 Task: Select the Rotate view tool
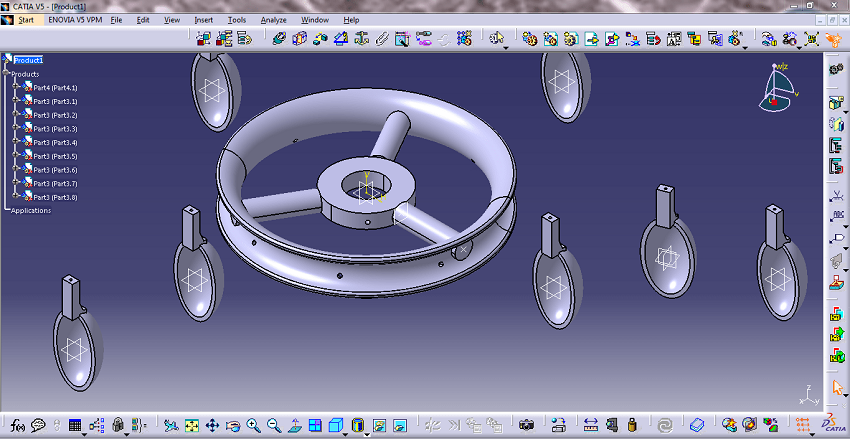233,424
